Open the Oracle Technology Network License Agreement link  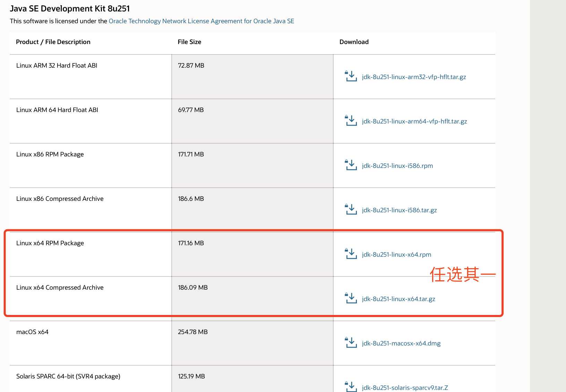pos(201,21)
